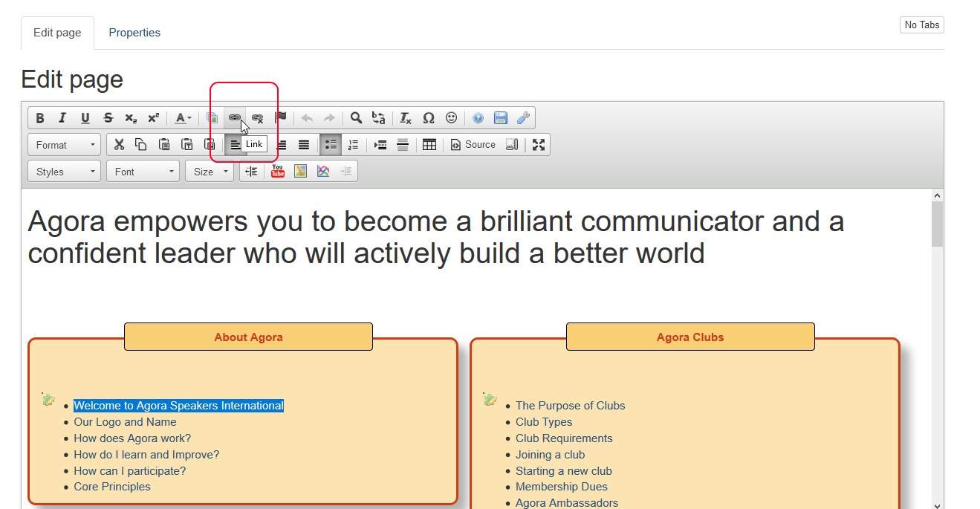Toggle subscript formatting
The image size is (980, 509).
pos(131,118)
